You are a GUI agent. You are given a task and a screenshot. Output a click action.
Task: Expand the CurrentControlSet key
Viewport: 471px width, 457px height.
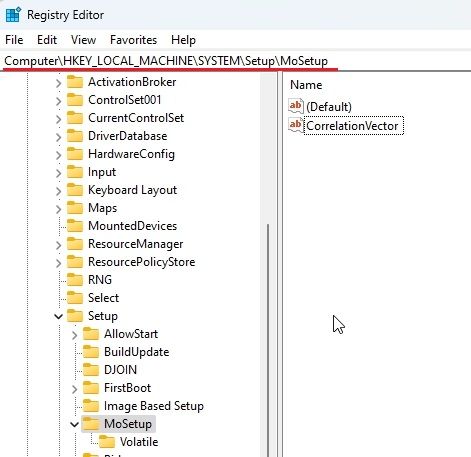pos(58,118)
